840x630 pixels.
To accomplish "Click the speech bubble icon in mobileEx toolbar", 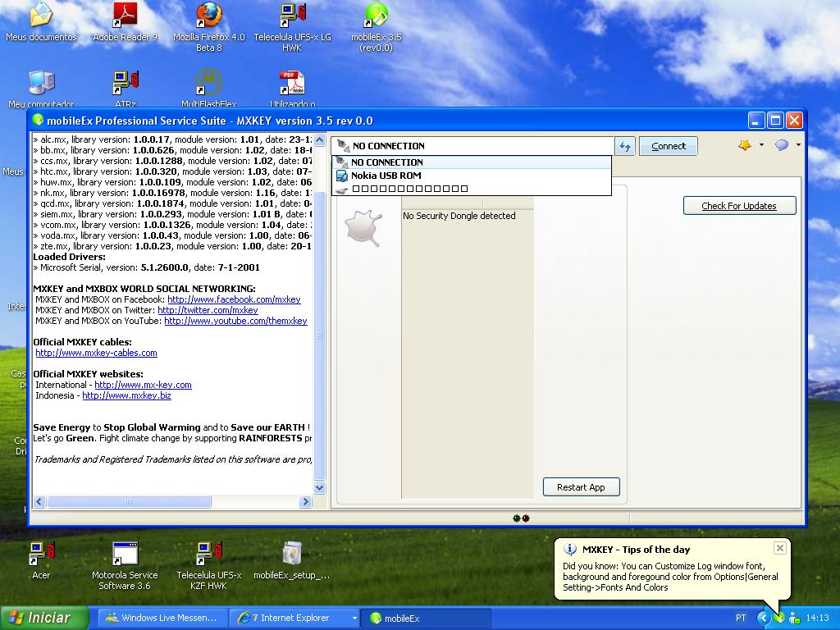I will (x=782, y=145).
